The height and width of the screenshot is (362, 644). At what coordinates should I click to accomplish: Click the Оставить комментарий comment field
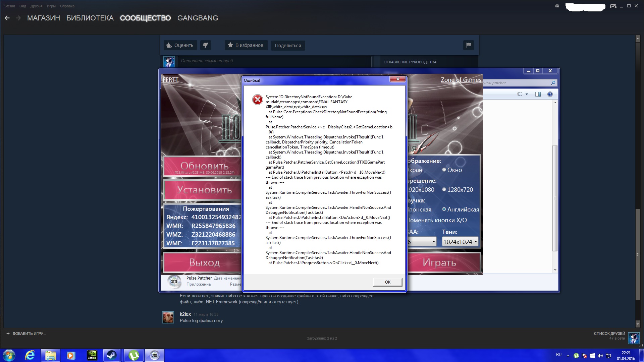pyautogui.click(x=275, y=61)
